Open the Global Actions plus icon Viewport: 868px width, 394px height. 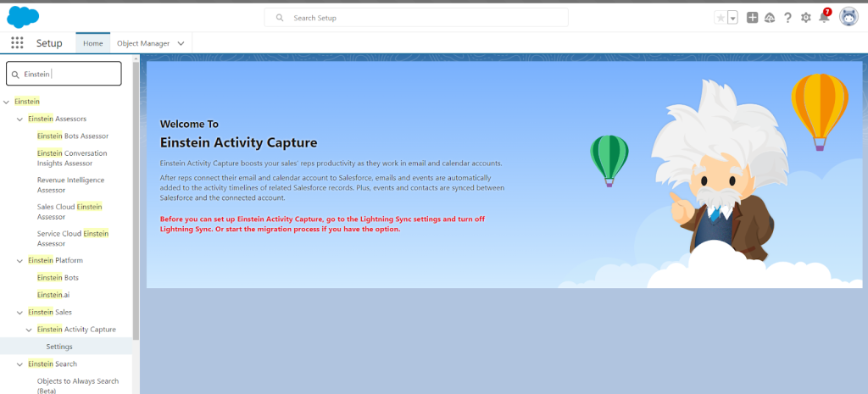[x=752, y=18]
